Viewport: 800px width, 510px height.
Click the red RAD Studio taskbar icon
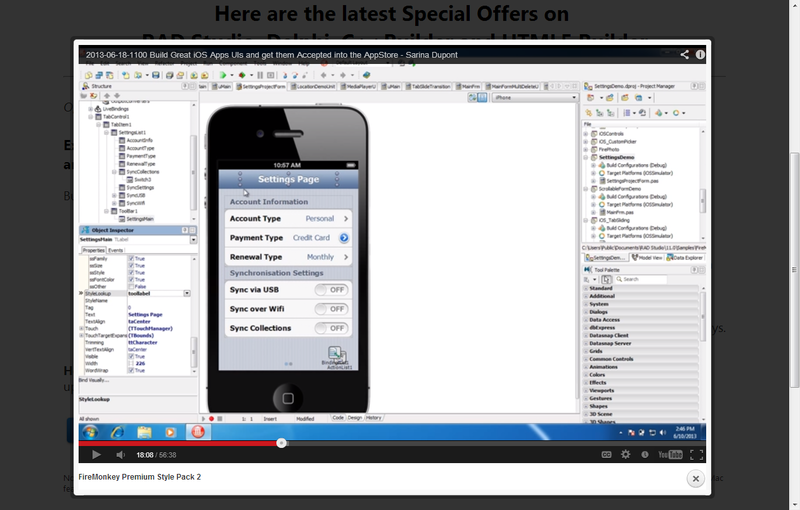(198, 432)
